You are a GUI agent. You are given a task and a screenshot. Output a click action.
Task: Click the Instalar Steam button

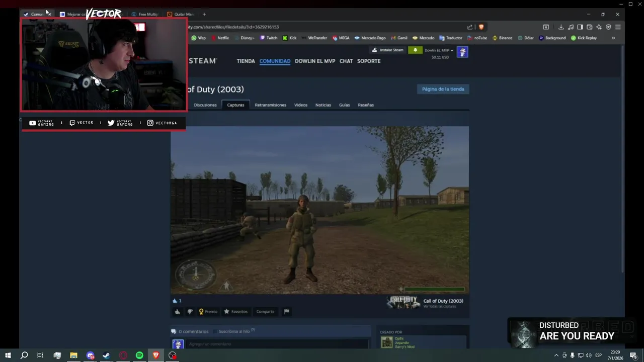click(387, 50)
